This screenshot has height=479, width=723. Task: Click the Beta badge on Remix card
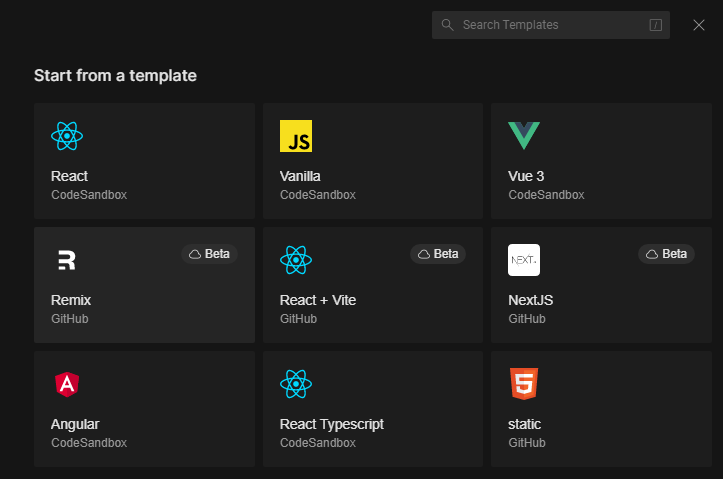pos(209,254)
